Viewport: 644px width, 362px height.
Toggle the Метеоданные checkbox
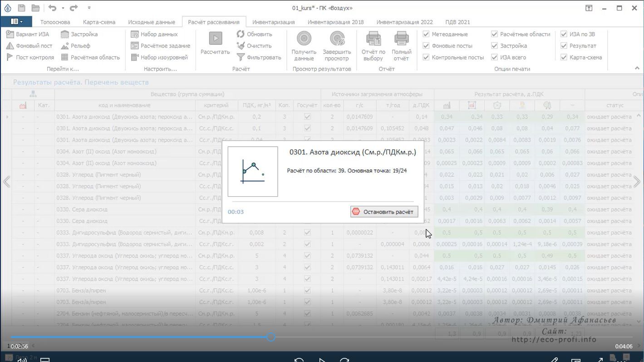(426, 34)
